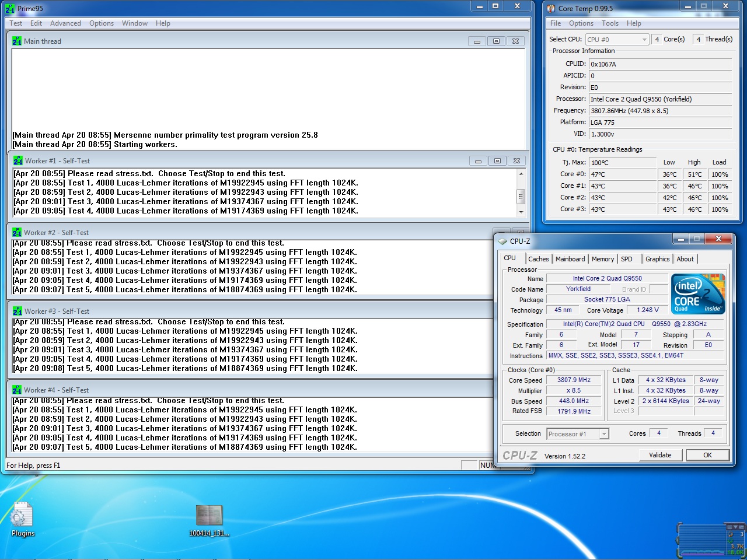Click the Worker #1 scrollbar thumb
This screenshot has height=560, width=747.
point(521,196)
